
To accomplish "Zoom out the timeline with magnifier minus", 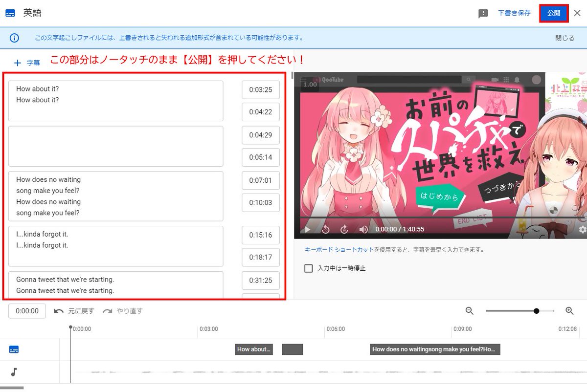I will 470,311.
